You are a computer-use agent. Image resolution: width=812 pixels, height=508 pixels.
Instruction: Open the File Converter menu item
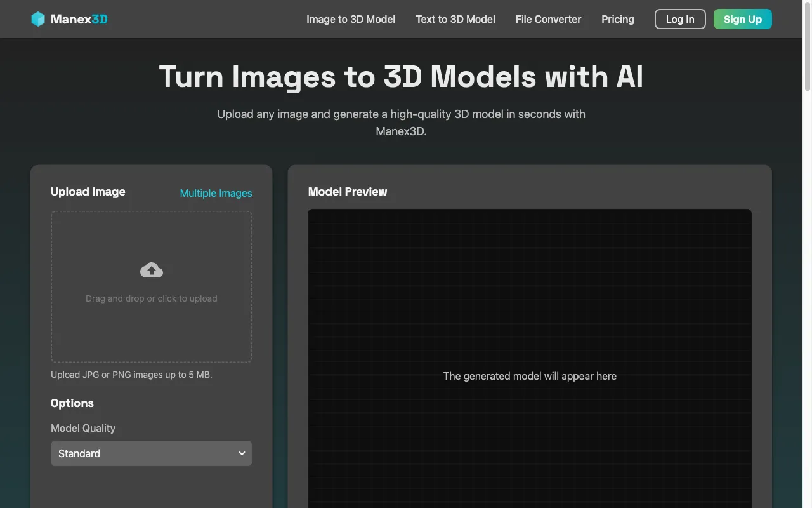548,19
